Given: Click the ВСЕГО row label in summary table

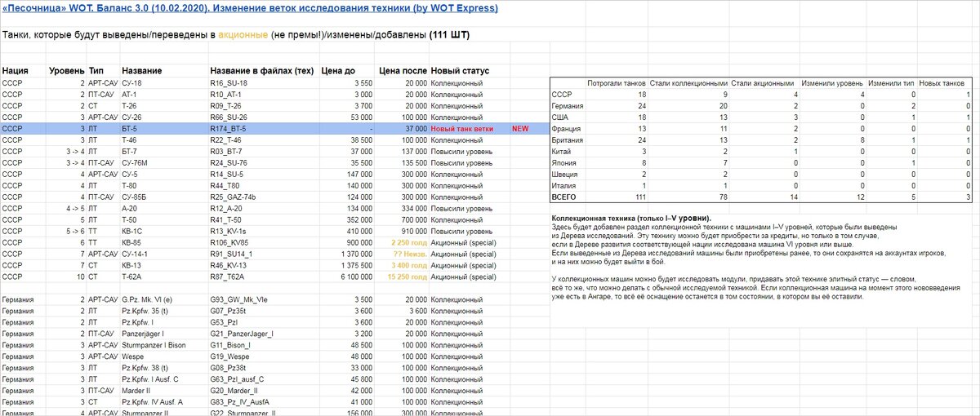Looking at the screenshot, I should point(564,197).
